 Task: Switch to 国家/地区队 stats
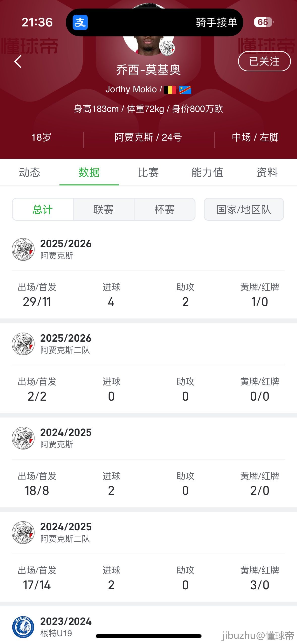point(244,209)
